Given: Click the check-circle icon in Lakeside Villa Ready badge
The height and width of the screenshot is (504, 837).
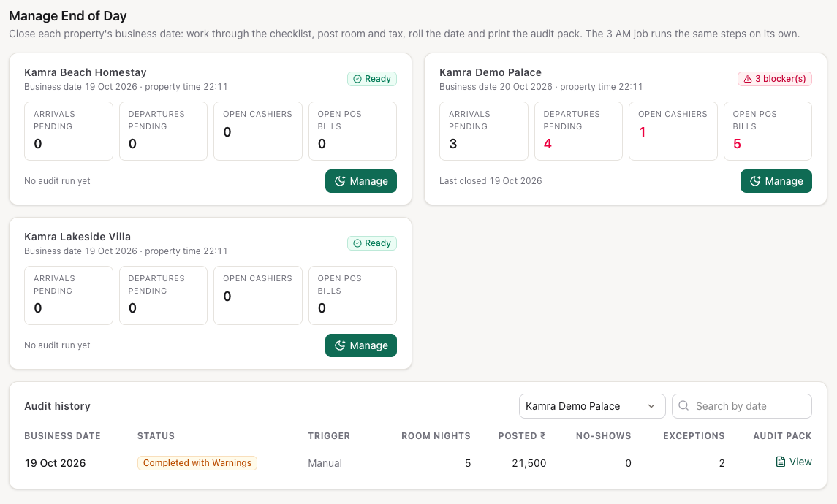Looking at the screenshot, I should pos(357,243).
